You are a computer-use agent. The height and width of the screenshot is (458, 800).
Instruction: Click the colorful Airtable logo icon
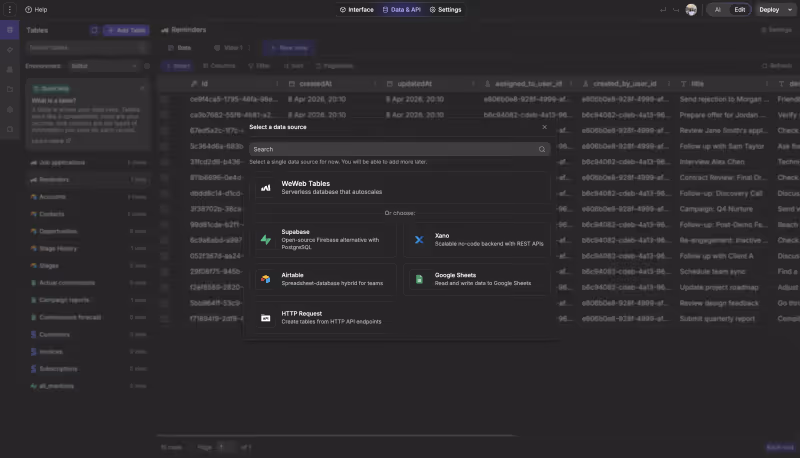tap(266, 279)
